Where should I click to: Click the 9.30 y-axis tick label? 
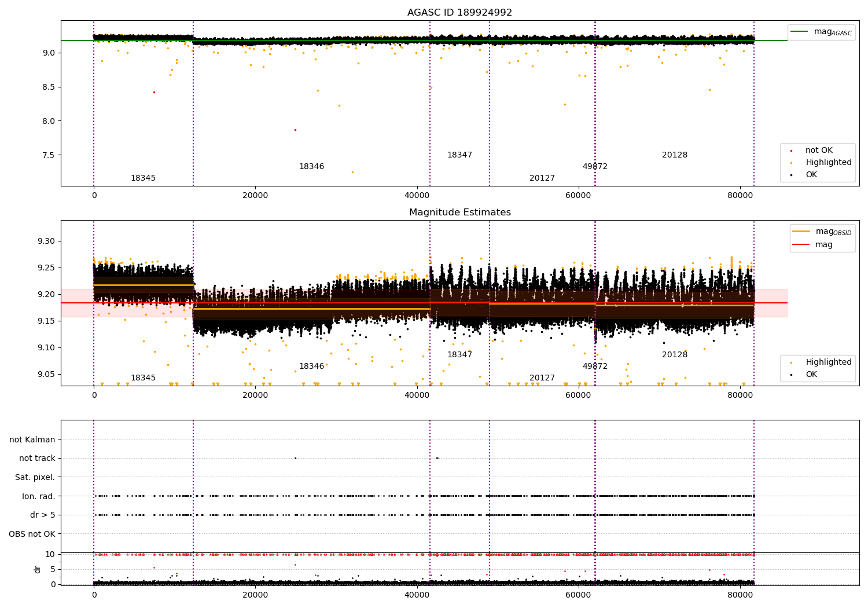point(46,241)
